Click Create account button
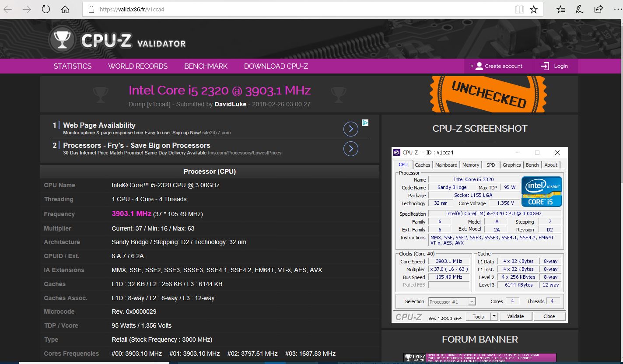Image resolution: width=623 pixels, height=364 pixels. coord(499,66)
